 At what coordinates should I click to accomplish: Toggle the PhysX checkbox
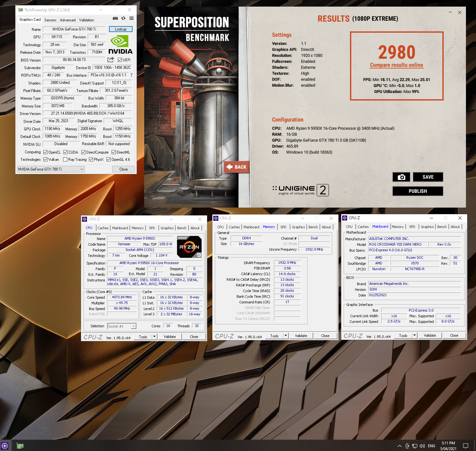[91, 160]
